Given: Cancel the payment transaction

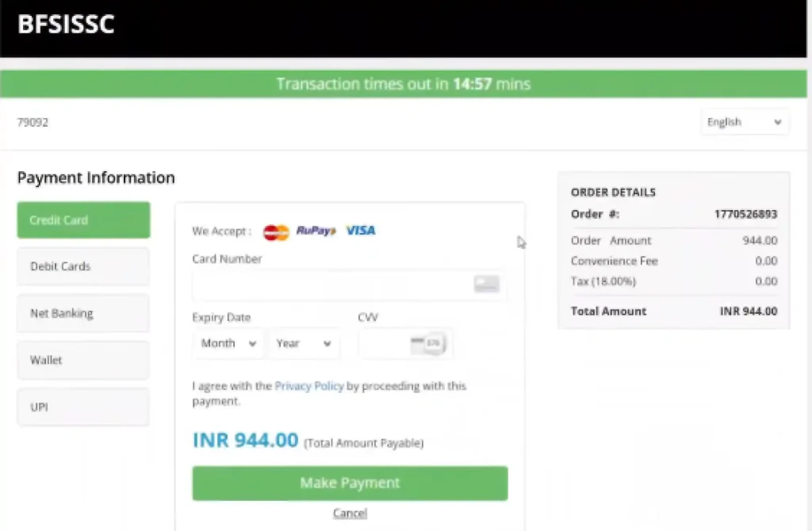Looking at the screenshot, I should pos(350,513).
